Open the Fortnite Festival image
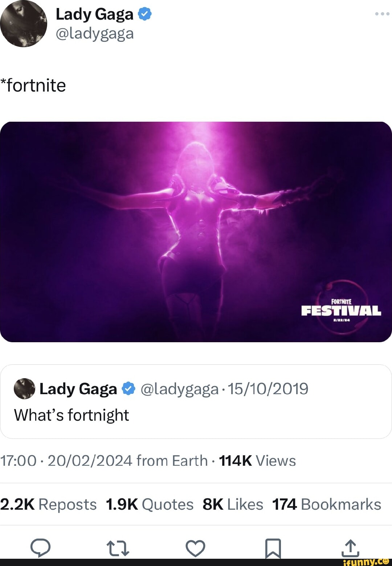This screenshot has width=392, height=566. (196, 232)
